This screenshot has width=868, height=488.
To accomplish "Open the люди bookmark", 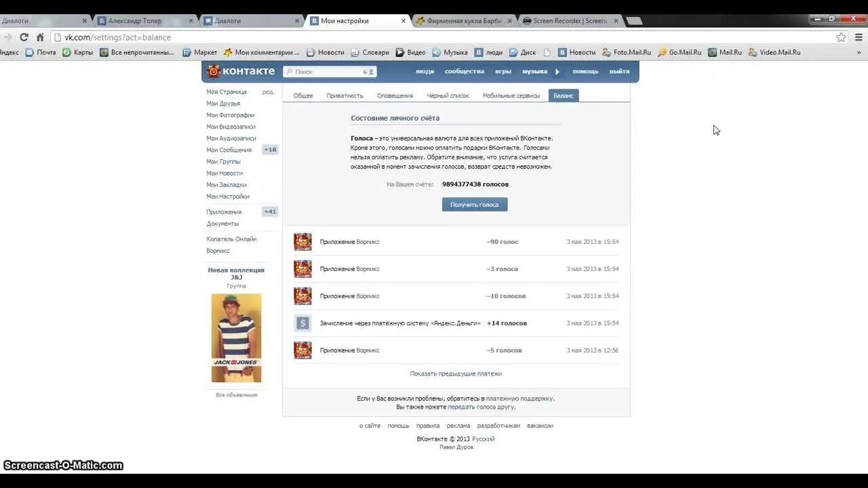I will click(488, 52).
